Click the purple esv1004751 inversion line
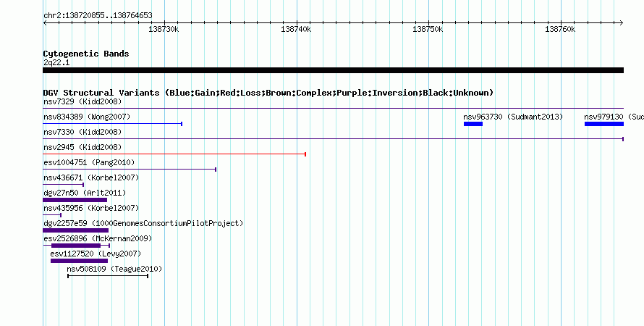This screenshot has height=326, width=644. point(130,170)
